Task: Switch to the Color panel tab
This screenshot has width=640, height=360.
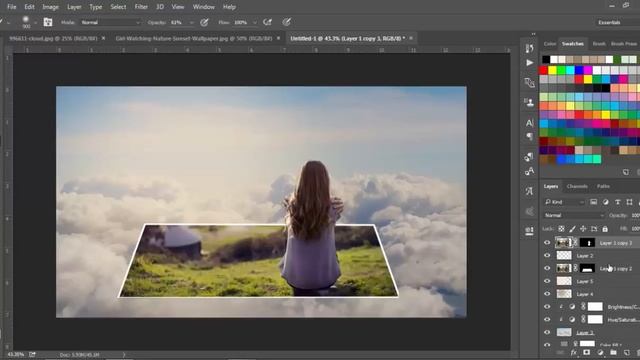Action: 549,44
